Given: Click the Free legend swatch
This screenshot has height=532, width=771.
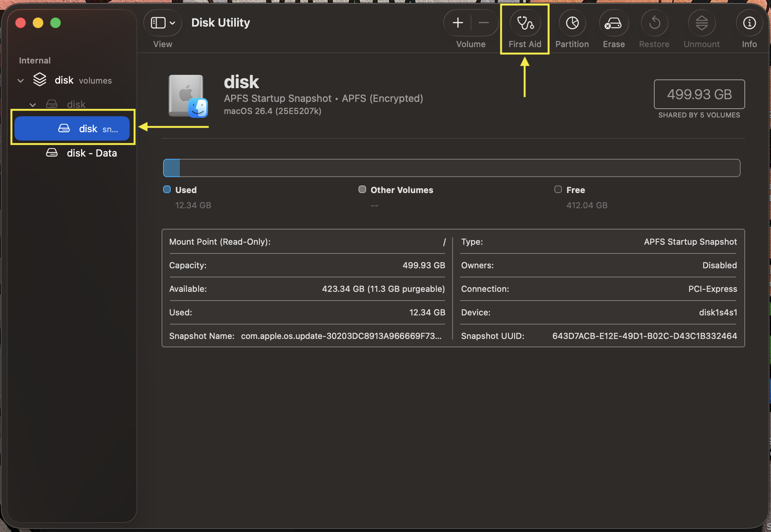Looking at the screenshot, I should pos(558,190).
